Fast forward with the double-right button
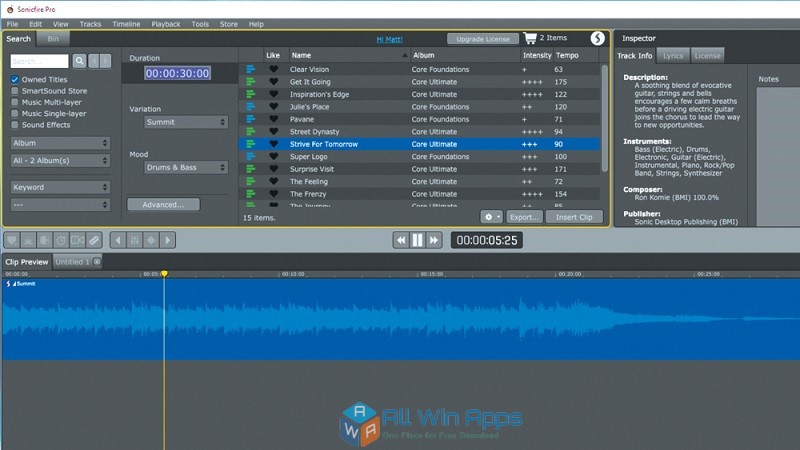Image resolution: width=800 pixels, height=450 pixels. [434, 240]
